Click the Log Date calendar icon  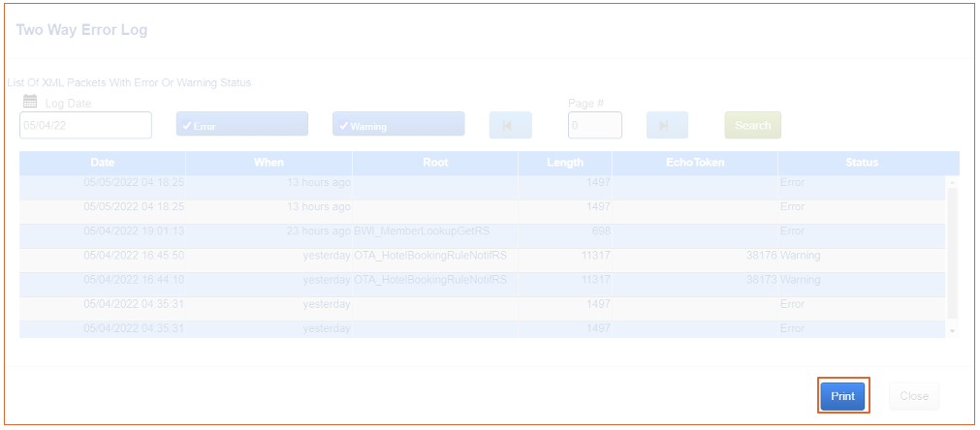click(x=29, y=103)
